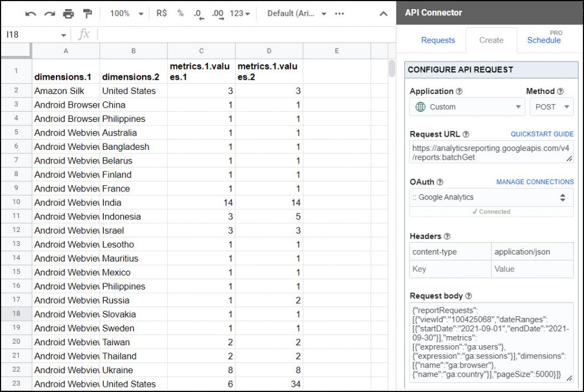Screen dimensions: 584x392
Task: Open the Google Analytics OAuth selector
Action: click(491, 198)
